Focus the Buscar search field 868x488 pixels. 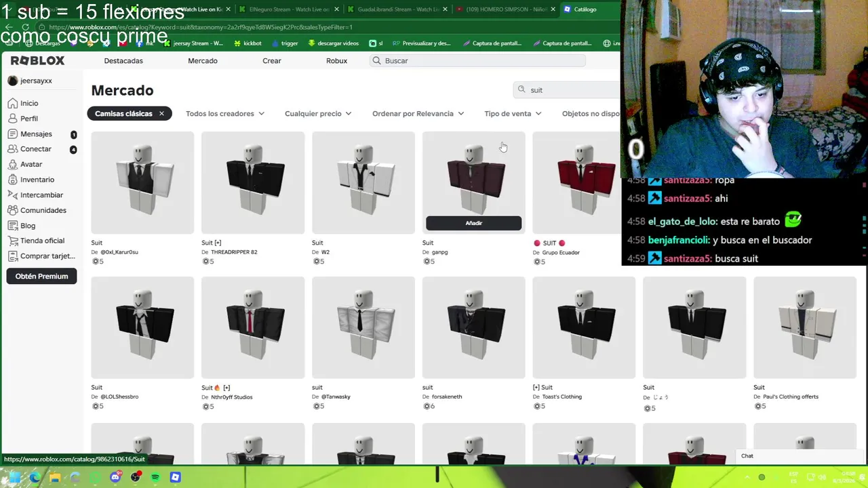click(x=477, y=60)
